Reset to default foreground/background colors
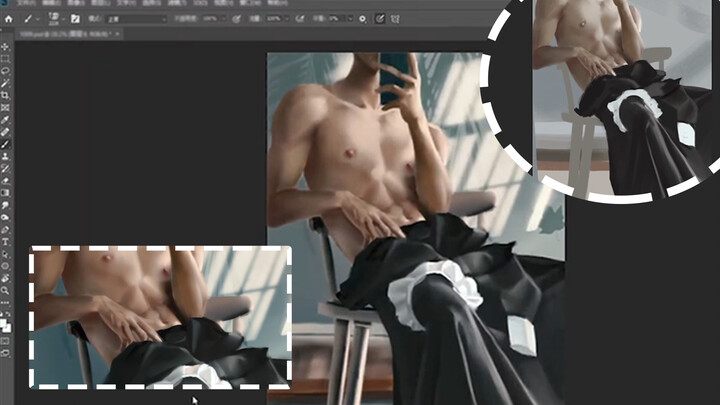 point(2,315)
